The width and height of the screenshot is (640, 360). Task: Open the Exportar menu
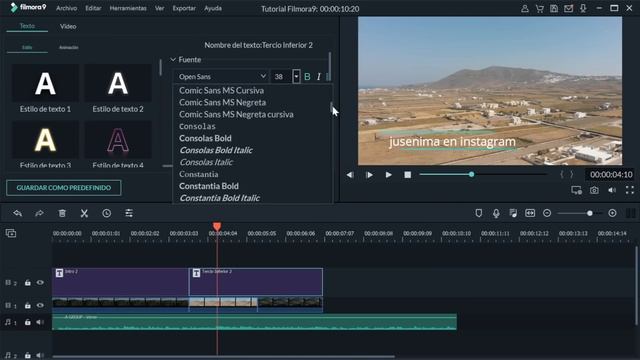[184, 8]
